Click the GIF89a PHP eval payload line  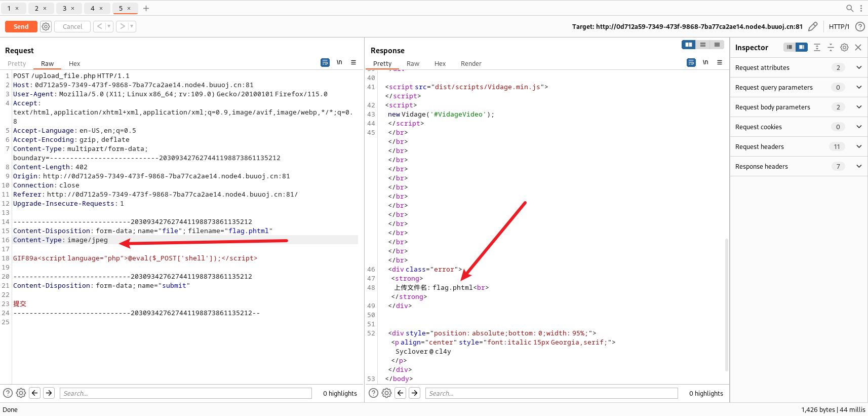pyautogui.click(x=135, y=258)
